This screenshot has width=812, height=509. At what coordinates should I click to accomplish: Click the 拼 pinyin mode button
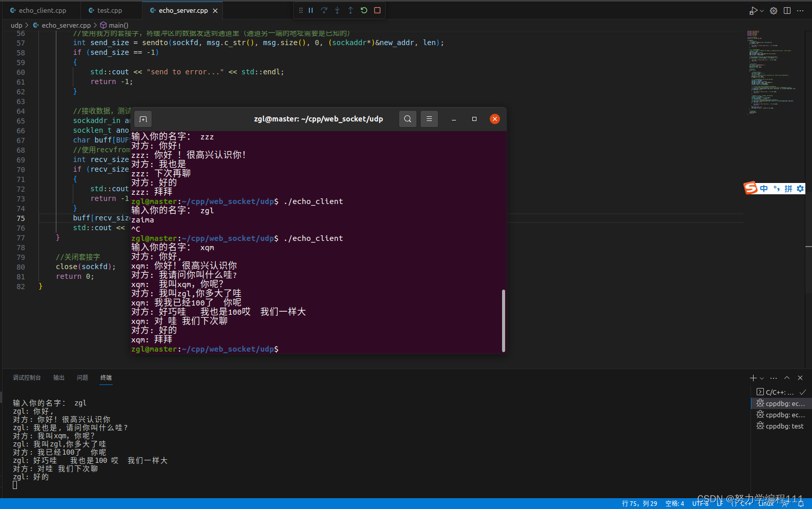(788, 189)
